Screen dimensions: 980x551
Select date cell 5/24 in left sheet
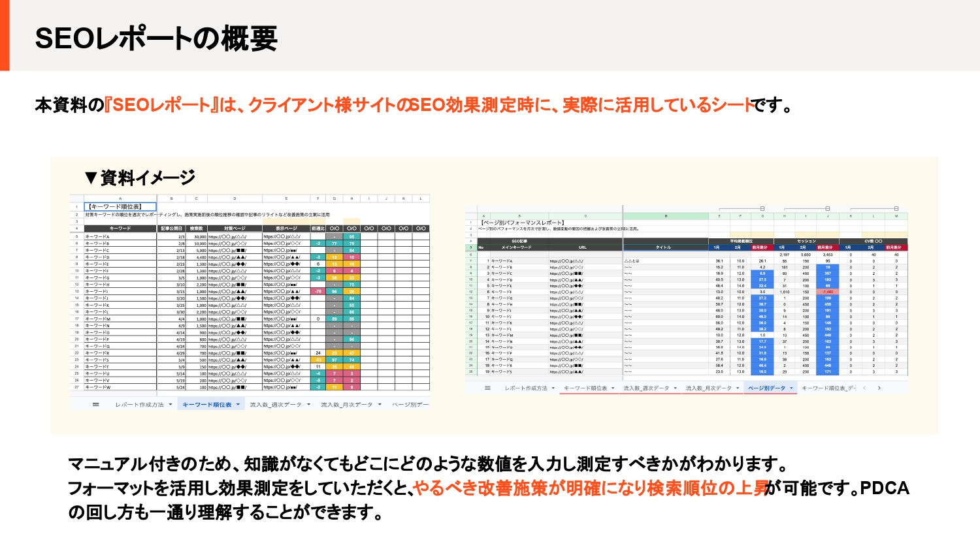point(172,387)
